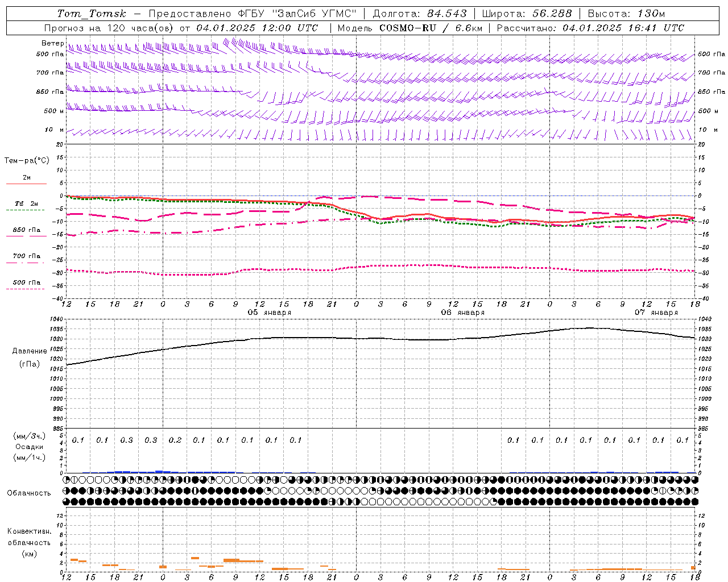Click the Ветер wind panel label
The width and height of the screenshot is (728, 582).
pyautogui.click(x=52, y=43)
